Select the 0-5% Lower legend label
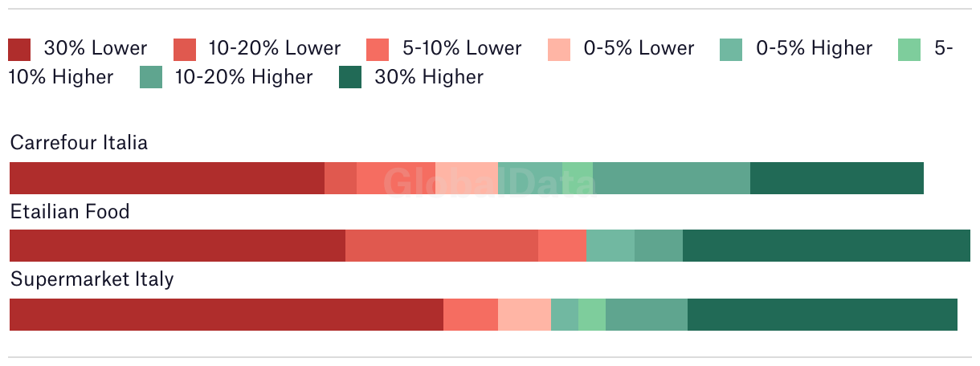Screen dimensions: 980x366 tap(639, 48)
